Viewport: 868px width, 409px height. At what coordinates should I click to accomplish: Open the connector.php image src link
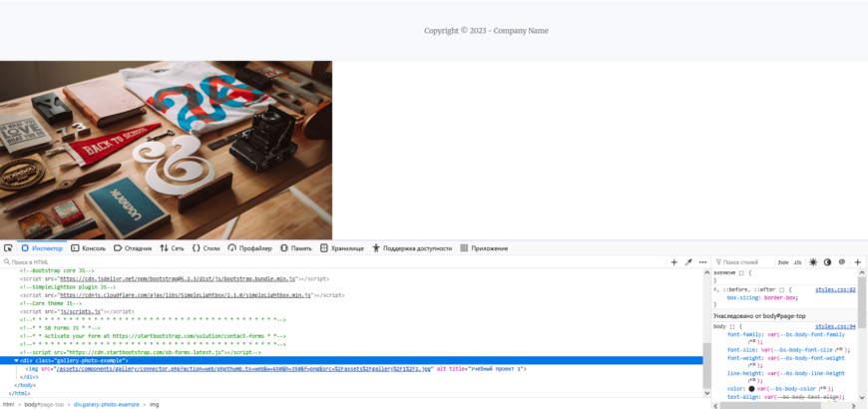243,368
